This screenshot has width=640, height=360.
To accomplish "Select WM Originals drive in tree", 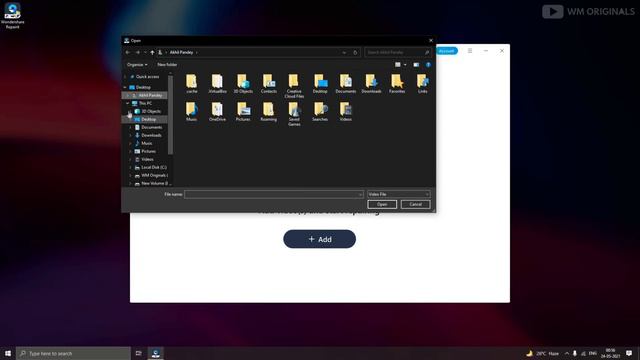I will tap(154, 176).
